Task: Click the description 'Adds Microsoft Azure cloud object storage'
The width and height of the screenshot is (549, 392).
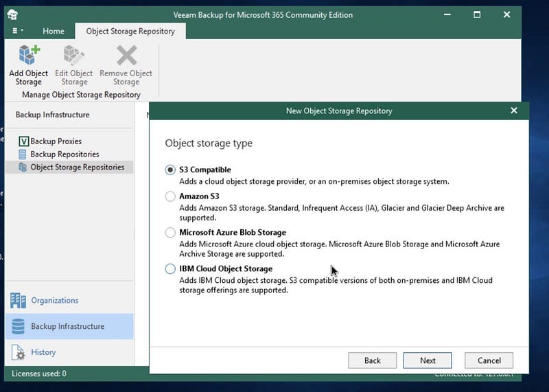Action: [340, 249]
